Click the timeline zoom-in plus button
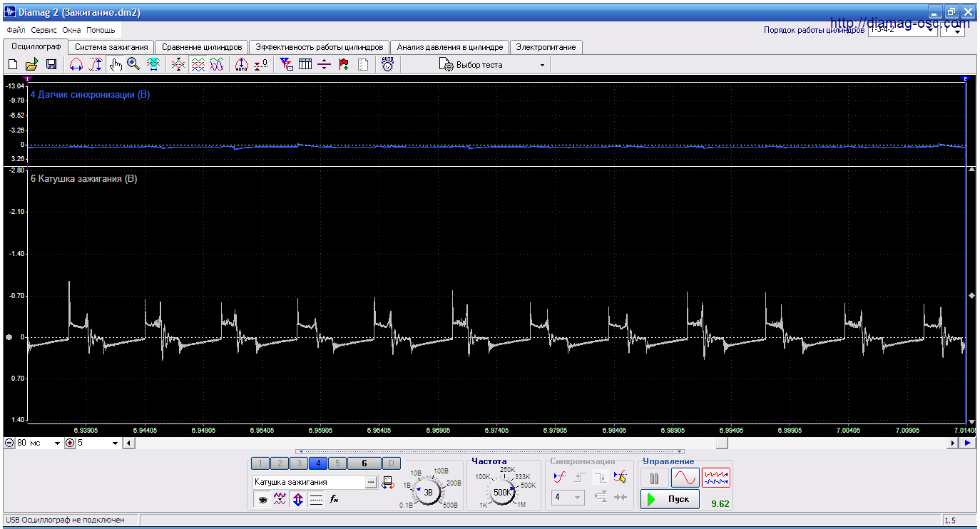Screen dimensions: 980x529 [x=70, y=443]
